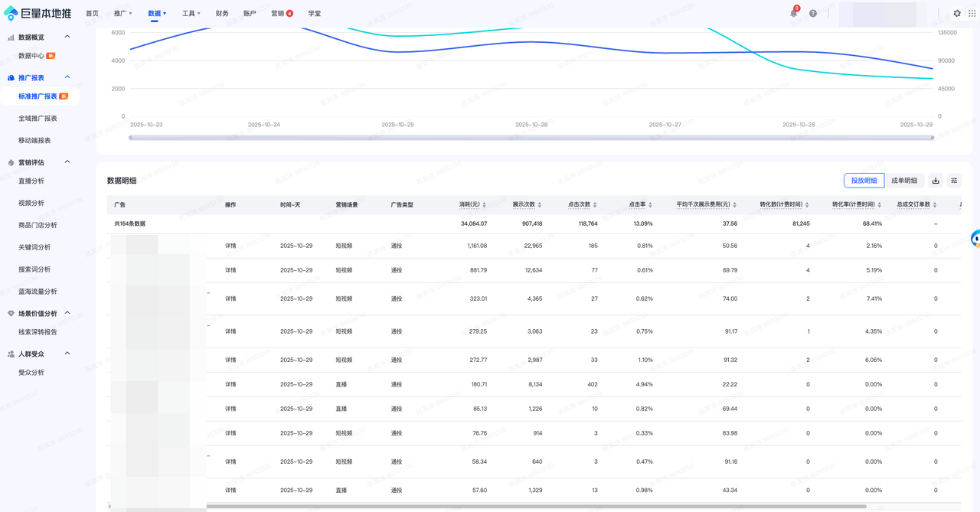Open the custom columns settings icon

click(x=954, y=181)
